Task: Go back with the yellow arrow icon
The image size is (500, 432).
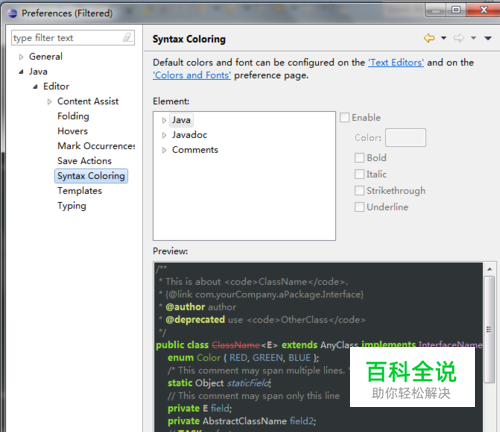Action: point(429,38)
